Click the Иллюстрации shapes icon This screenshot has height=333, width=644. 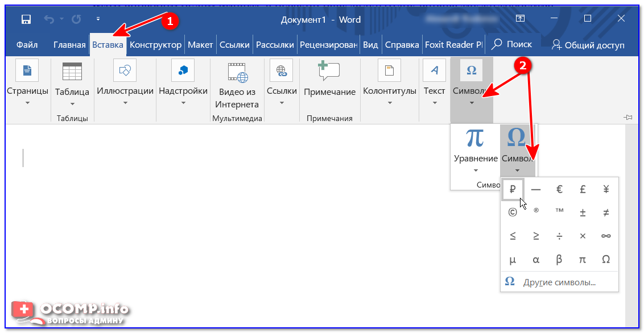[x=125, y=70]
